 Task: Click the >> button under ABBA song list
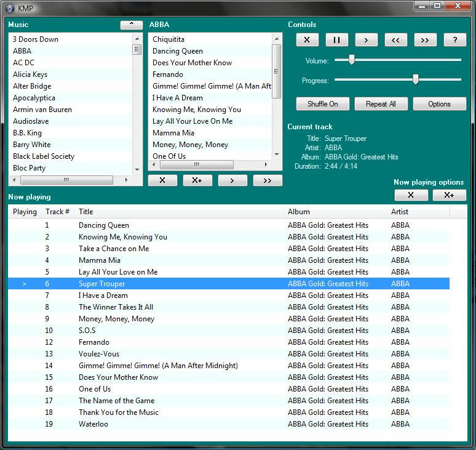click(x=268, y=180)
